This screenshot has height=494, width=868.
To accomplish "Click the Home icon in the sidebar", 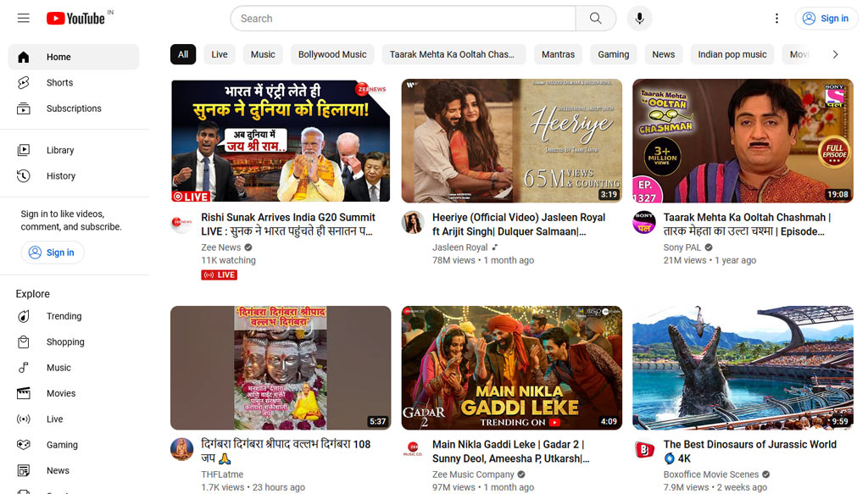I will click(23, 57).
